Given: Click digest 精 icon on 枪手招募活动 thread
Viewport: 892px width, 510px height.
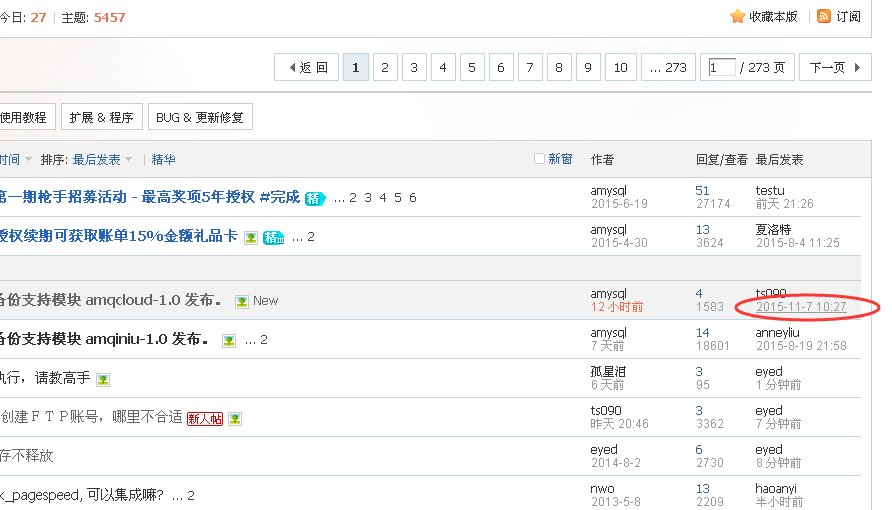Looking at the screenshot, I should pyautogui.click(x=315, y=198).
